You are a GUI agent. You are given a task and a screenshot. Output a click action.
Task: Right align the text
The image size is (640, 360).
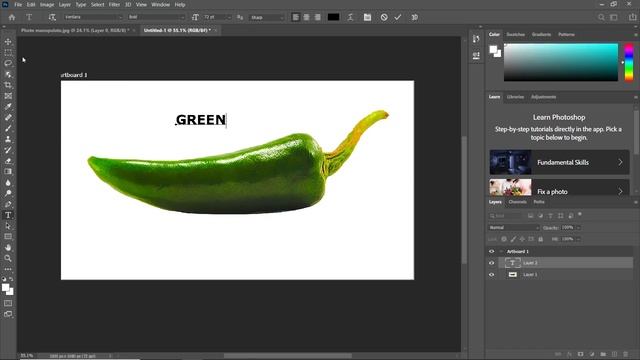[x=318, y=17]
